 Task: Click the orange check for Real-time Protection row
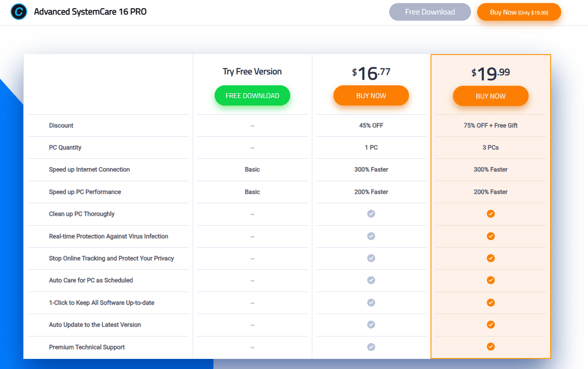pyautogui.click(x=491, y=236)
